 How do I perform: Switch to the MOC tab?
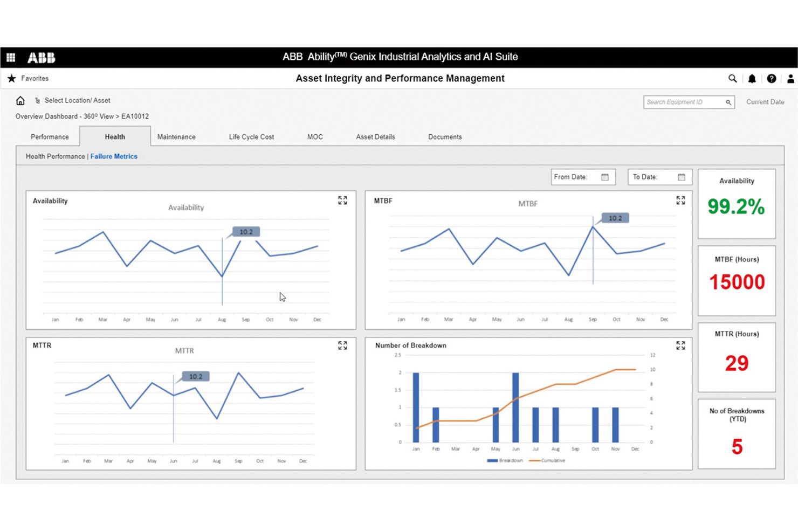pos(315,137)
